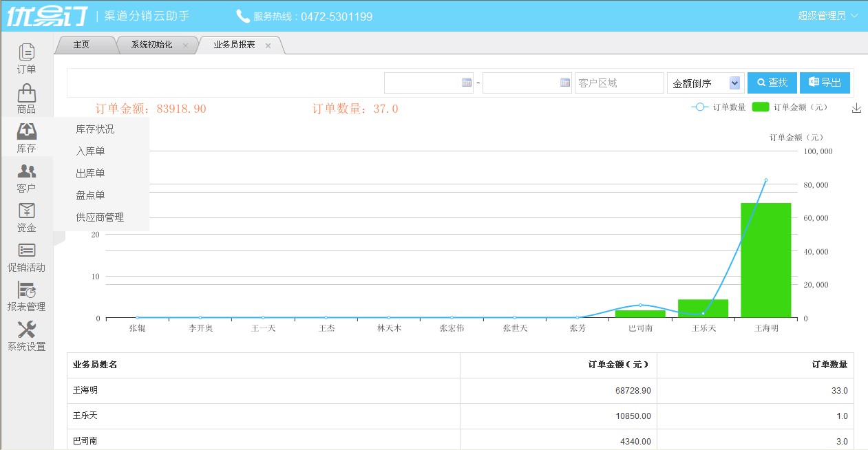Image resolution: width=868 pixels, height=450 pixels.
Task: Click the 查找 search button
Action: coord(772,83)
